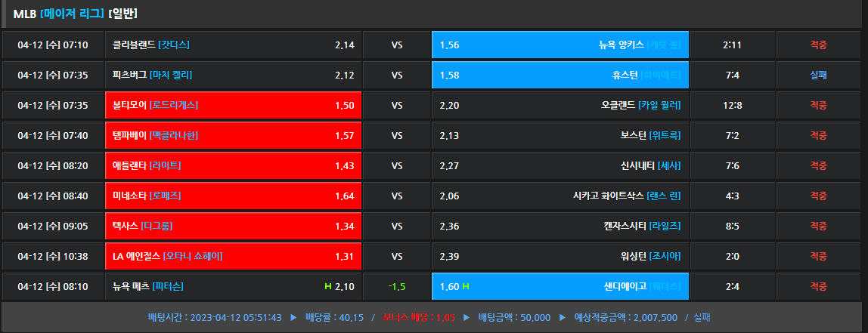Click the 클리블랜드 home odds 2.14 cell
Screen dimensions: 868x333
[234, 45]
